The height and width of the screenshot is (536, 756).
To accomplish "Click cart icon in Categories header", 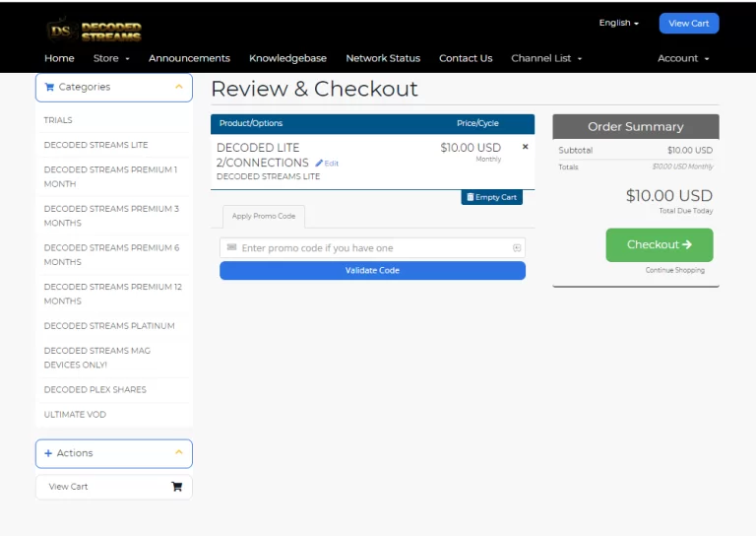I will pos(49,87).
